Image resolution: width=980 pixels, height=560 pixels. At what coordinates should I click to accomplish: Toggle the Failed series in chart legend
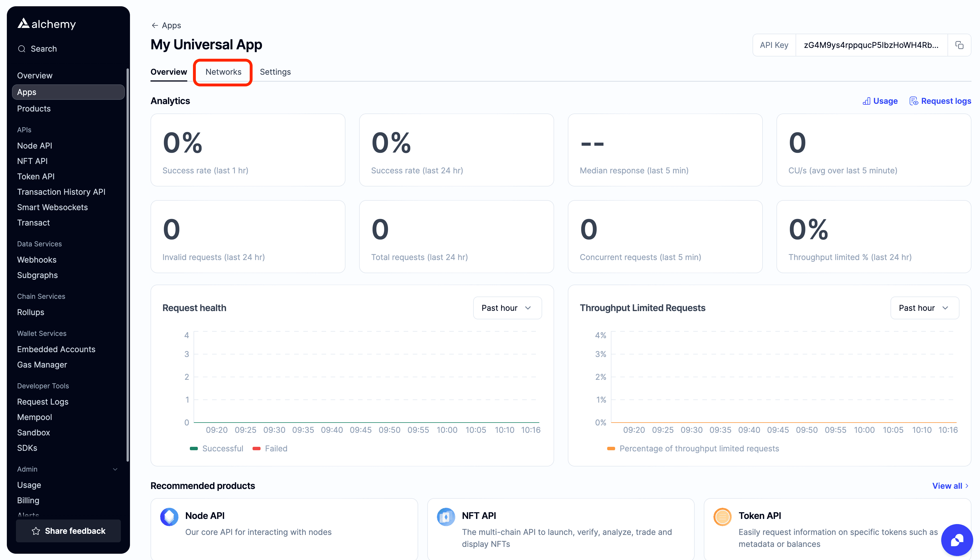point(270,449)
